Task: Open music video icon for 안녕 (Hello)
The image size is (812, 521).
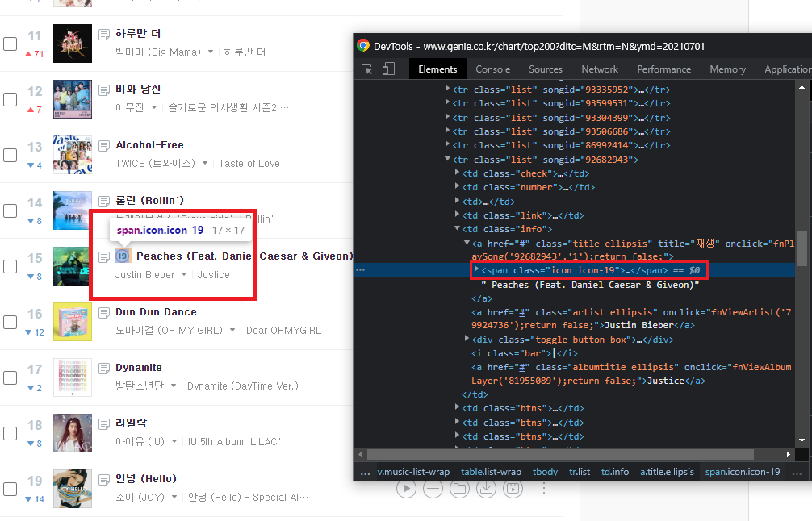Action: pyautogui.click(x=513, y=489)
